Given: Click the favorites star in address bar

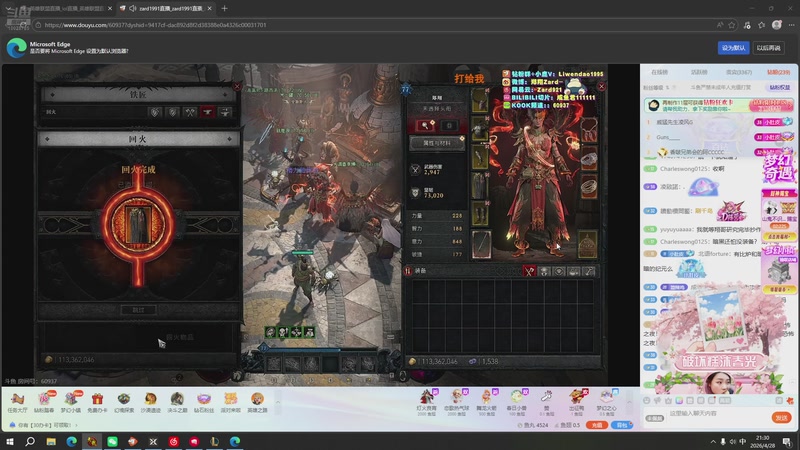Looking at the screenshot, I should (x=732, y=25).
